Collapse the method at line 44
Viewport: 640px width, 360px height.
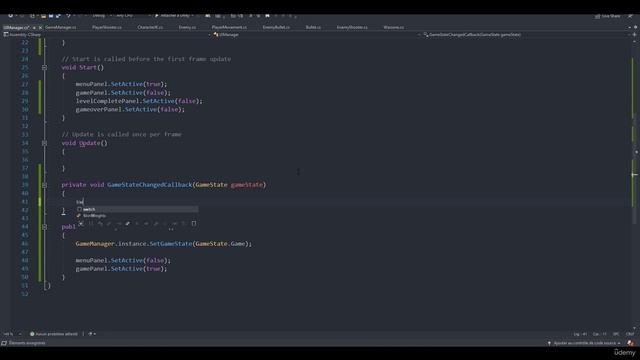pyautogui.click(x=44, y=227)
